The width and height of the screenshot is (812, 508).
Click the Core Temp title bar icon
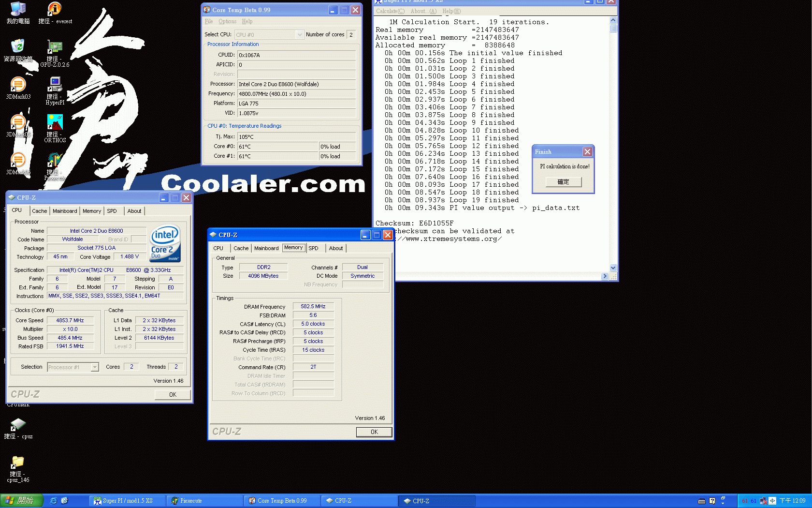[207, 10]
